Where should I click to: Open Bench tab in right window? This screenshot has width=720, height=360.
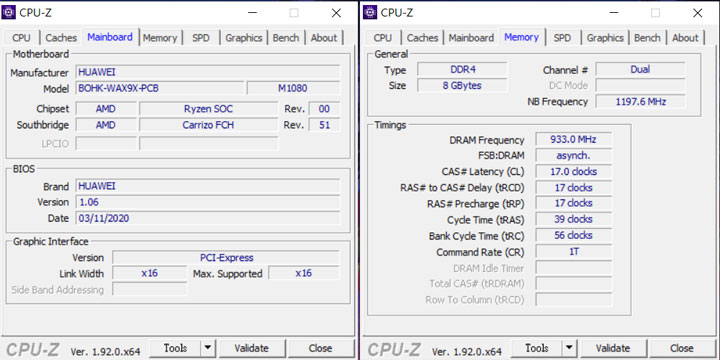[647, 38]
